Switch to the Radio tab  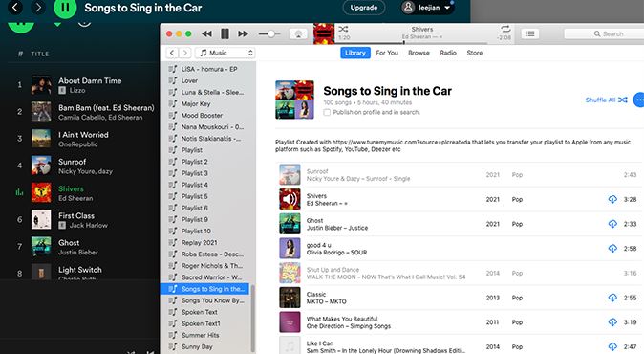pyautogui.click(x=448, y=53)
